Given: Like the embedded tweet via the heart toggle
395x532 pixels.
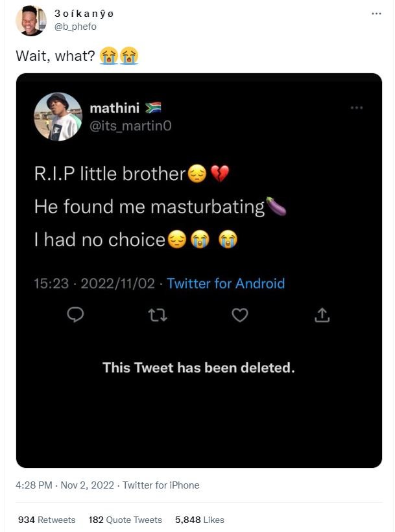Looking at the screenshot, I should (240, 315).
